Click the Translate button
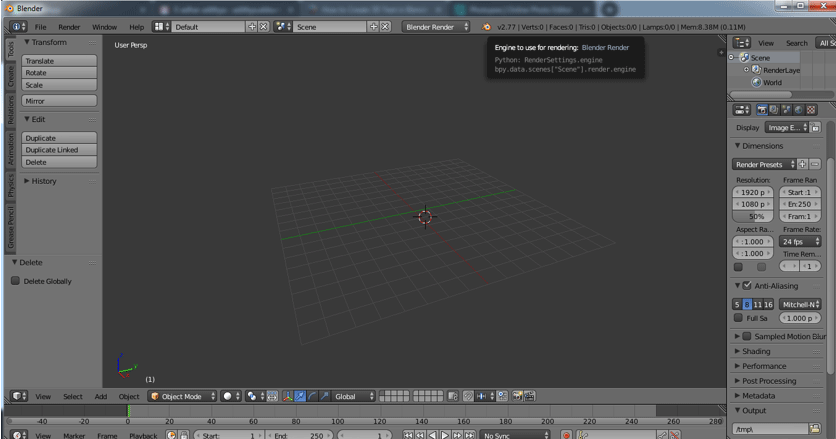The width and height of the screenshot is (836, 439). coord(59,61)
